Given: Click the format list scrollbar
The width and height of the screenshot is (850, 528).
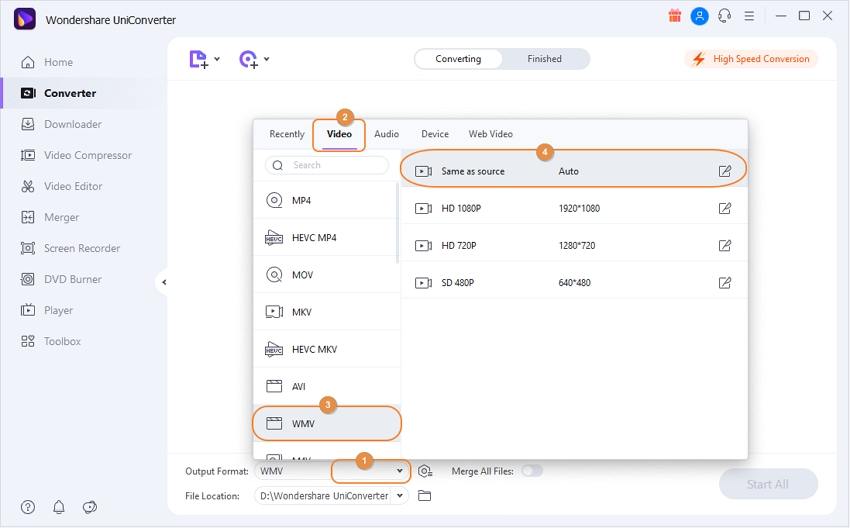Looking at the screenshot, I should coord(398,223).
